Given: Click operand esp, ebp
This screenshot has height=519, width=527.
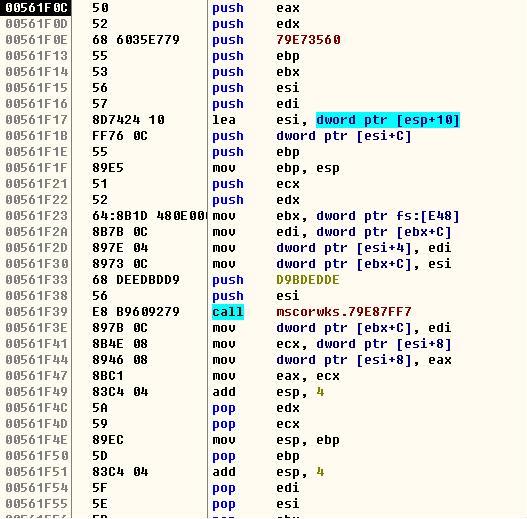Looking at the screenshot, I should pos(308,440).
